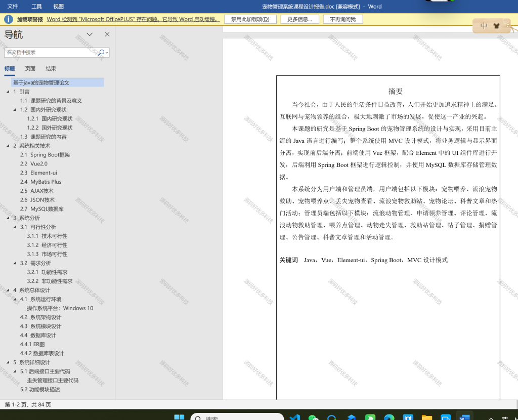Open WeChat from the taskbar

tap(313, 417)
